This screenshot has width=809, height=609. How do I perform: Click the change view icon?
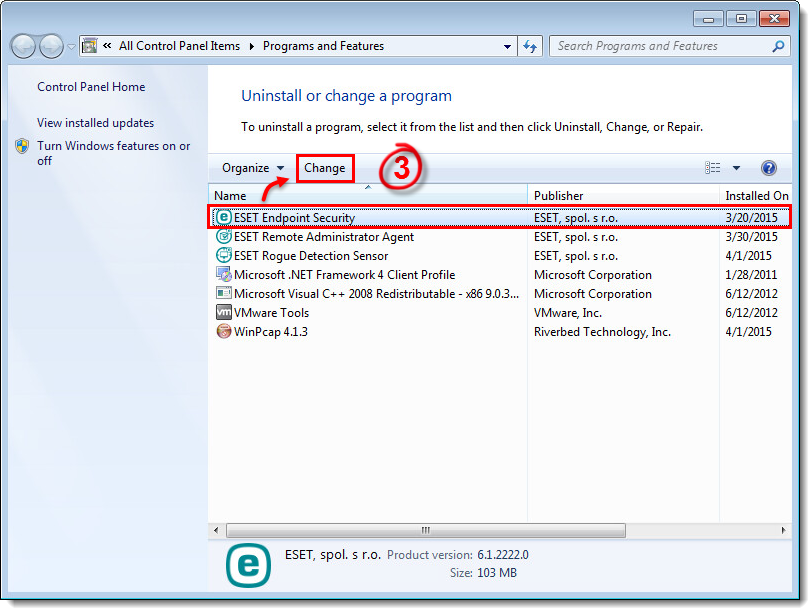(x=713, y=168)
